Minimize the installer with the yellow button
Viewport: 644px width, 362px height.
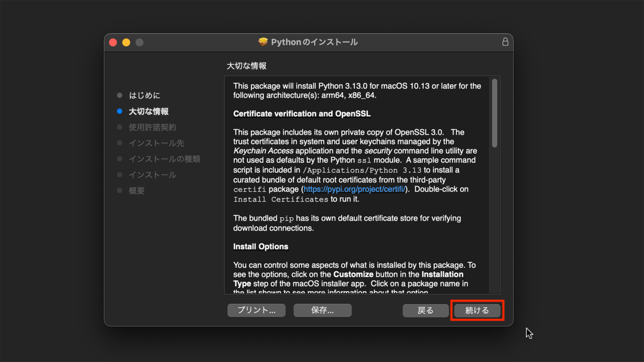pos(126,42)
